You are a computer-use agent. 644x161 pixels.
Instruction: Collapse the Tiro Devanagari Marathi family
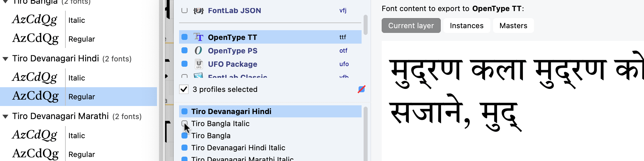point(5,116)
